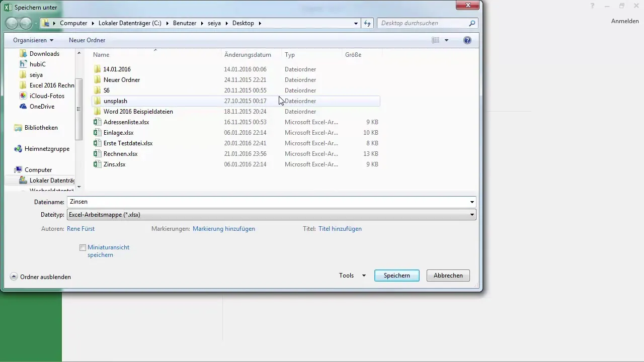644x362 pixels.
Task: Expand the Dateiname history dropdown arrow
Action: (472, 202)
